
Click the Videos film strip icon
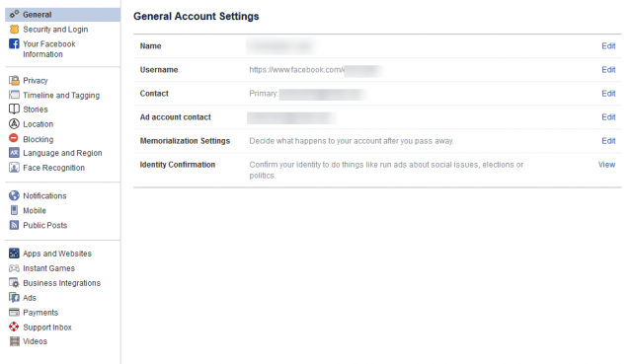[15, 341]
